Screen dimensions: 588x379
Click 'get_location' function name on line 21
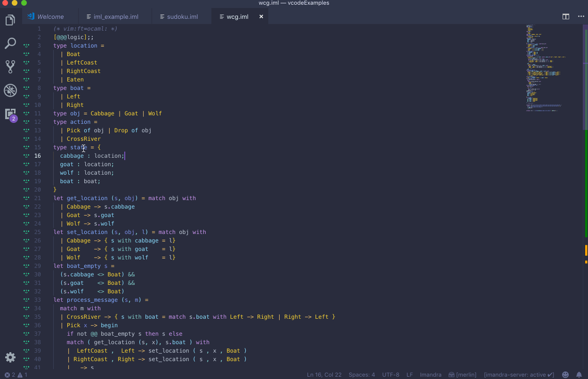87,198
